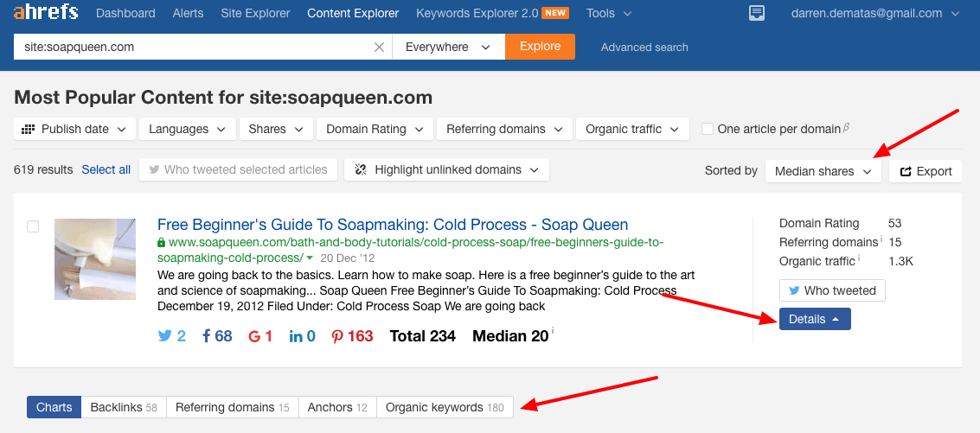Tick the article selection checkbox
This screenshot has height=433, width=980.
click(x=33, y=226)
